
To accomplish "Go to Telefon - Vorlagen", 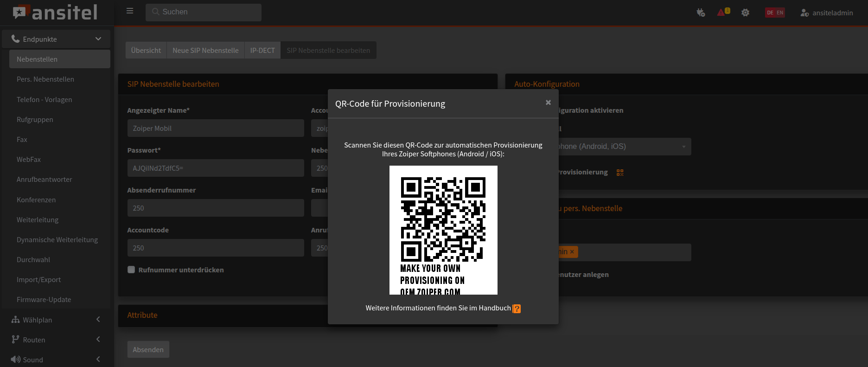I will [x=60, y=100].
